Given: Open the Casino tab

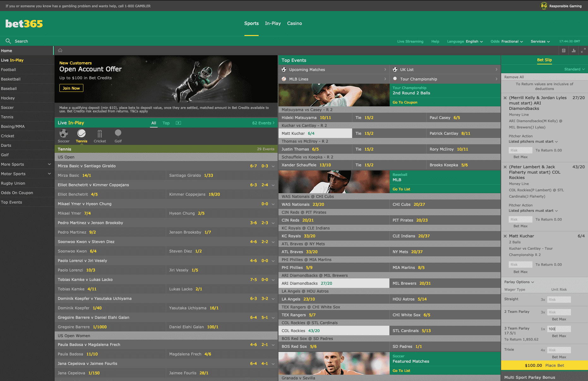Looking at the screenshot, I should point(294,23).
